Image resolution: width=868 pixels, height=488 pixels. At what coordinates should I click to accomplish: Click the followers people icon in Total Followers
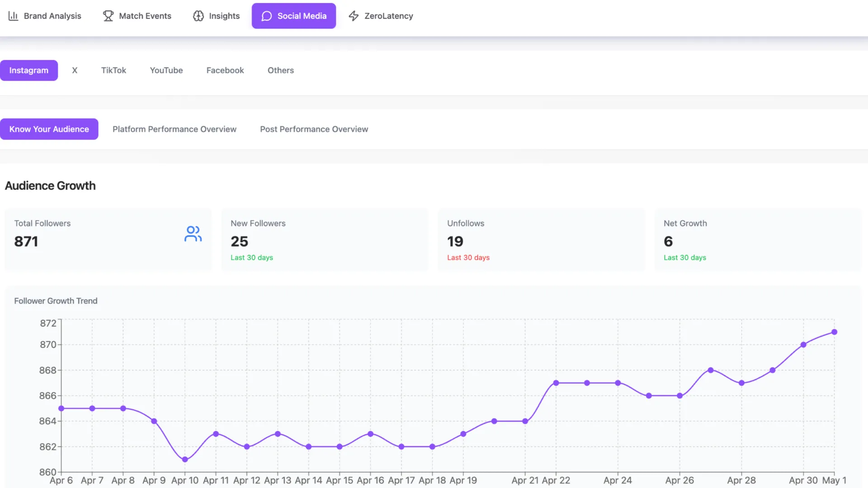193,234
